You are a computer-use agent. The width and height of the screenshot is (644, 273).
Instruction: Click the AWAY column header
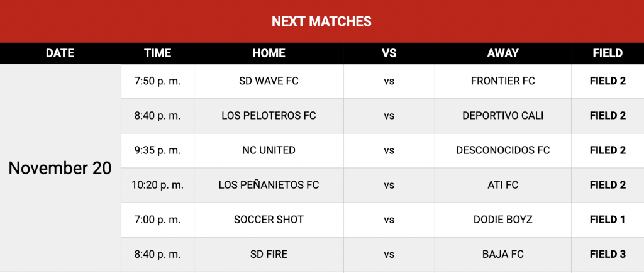pos(502,53)
